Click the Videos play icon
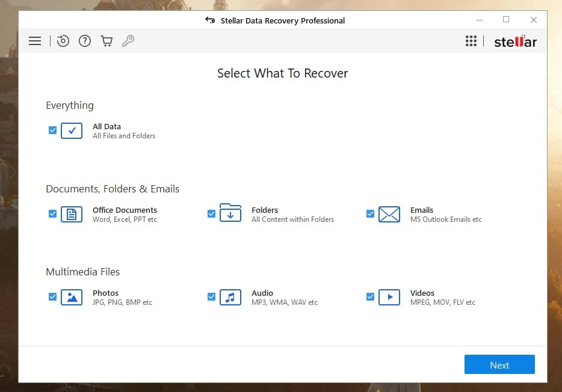The height and width of the screenshot is (392, 562). point(389,296)
